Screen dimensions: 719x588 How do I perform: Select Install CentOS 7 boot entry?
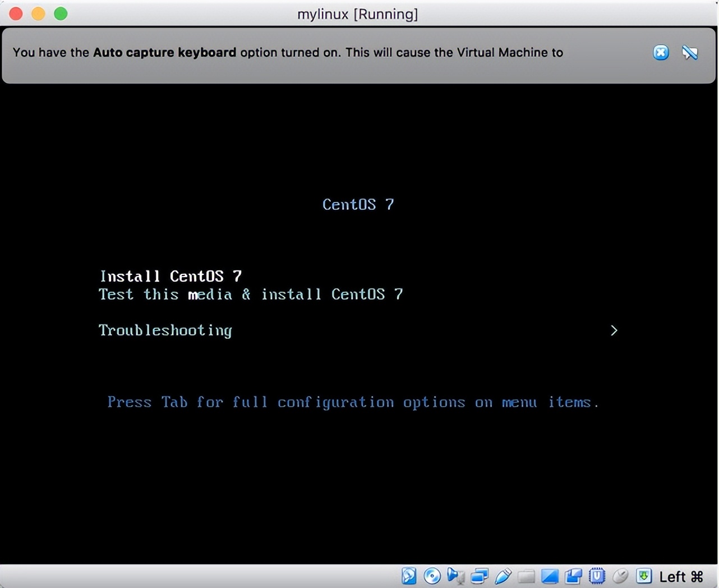(170, 276)
